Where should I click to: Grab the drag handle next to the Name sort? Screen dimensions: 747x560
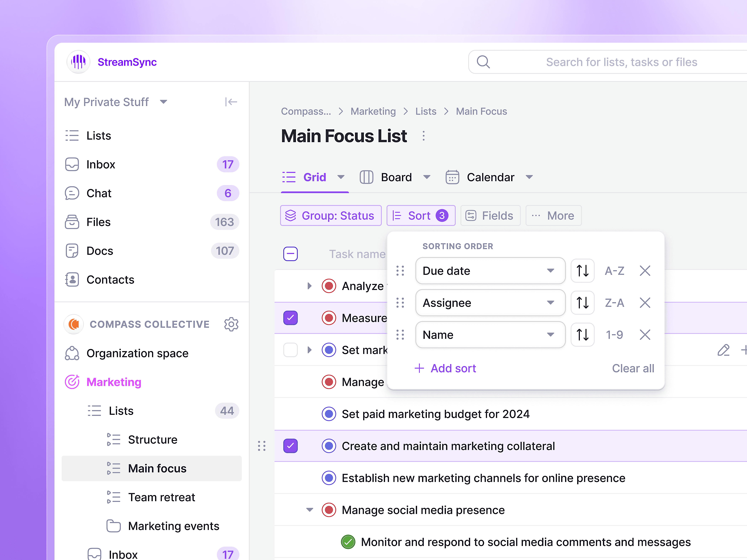pos(400,335)
